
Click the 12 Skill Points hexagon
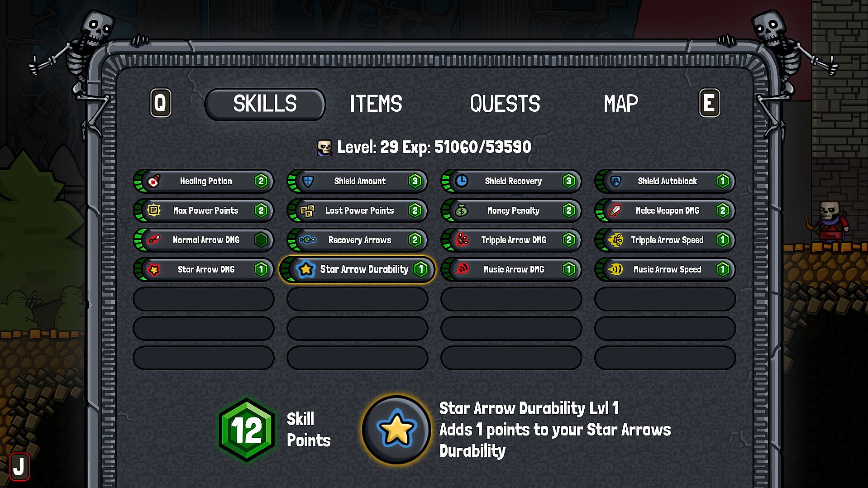[x=247, y=430]
